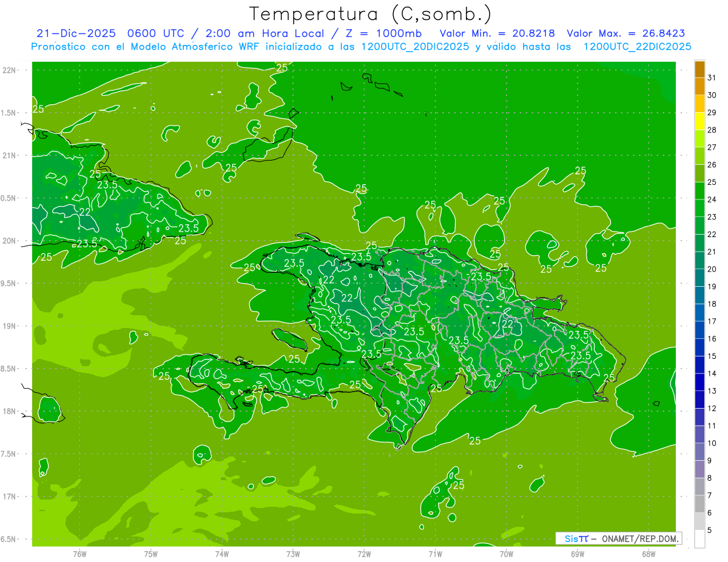728x562 pixels.
Task: Click the '10' color scale label
Action: coord(712,443)
